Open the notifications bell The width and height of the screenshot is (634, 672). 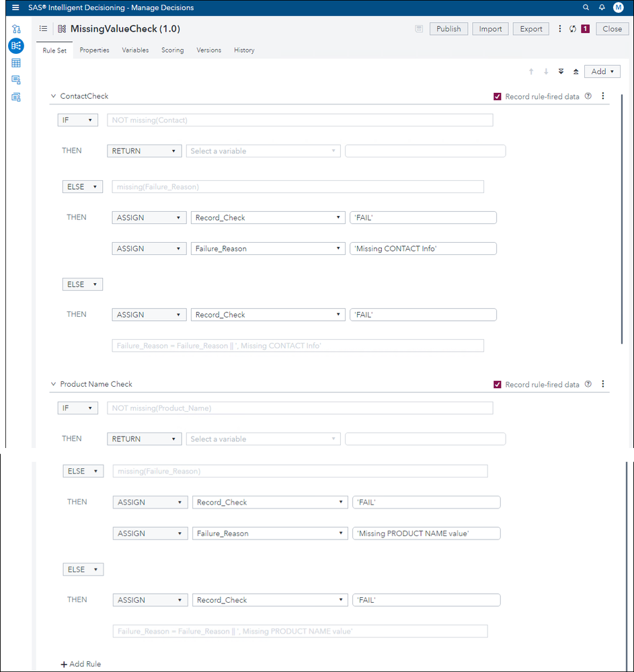tap(602, 7)
